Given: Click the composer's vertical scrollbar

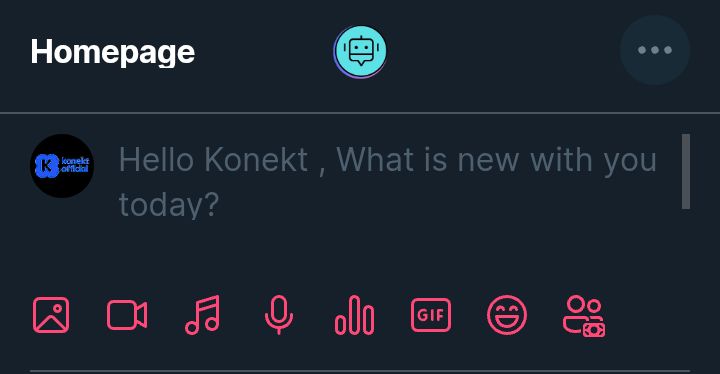Looking at the screenshot, I should coord(686,171).
